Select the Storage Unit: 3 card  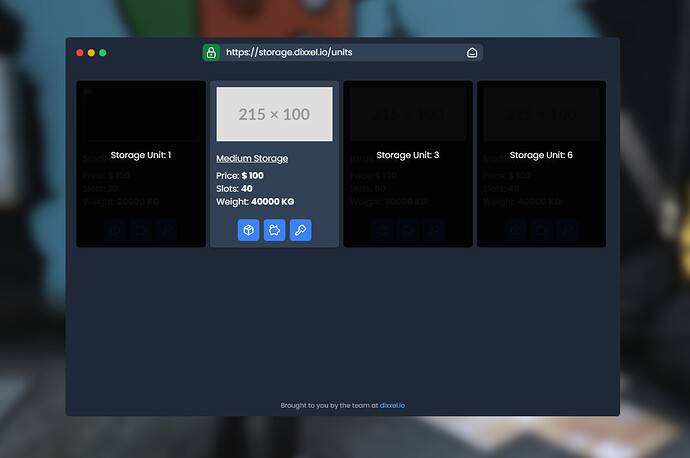click(408, 164)
